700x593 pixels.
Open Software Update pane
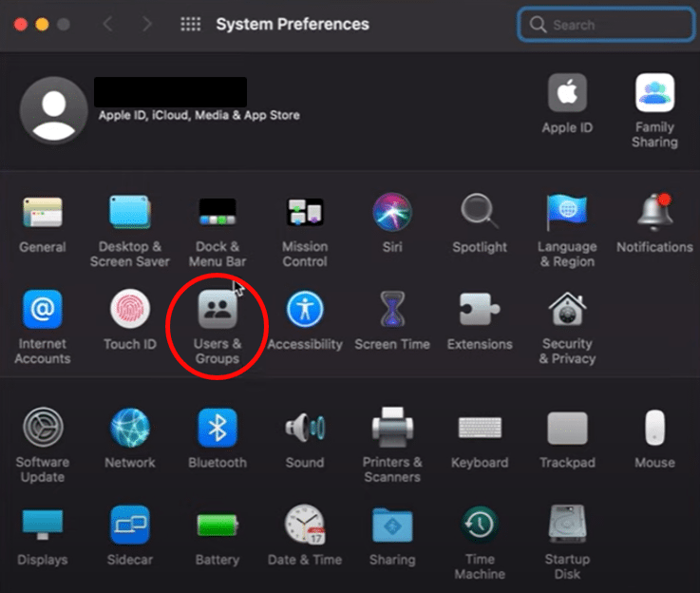pyautogui.click(x=43, y=429)
